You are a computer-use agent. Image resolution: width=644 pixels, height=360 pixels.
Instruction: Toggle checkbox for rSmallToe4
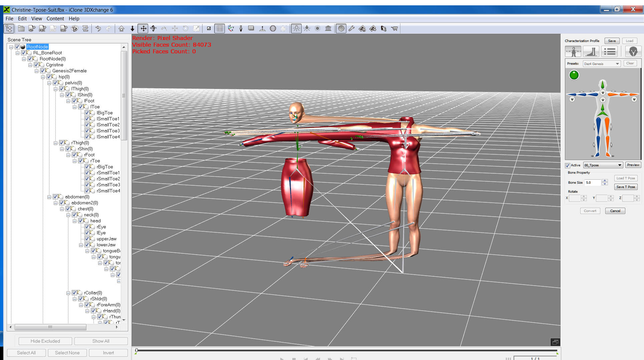tap(87, 191)
